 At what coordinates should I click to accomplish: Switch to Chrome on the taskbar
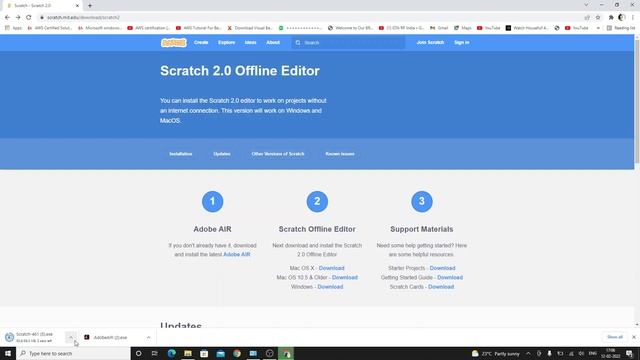237,353
